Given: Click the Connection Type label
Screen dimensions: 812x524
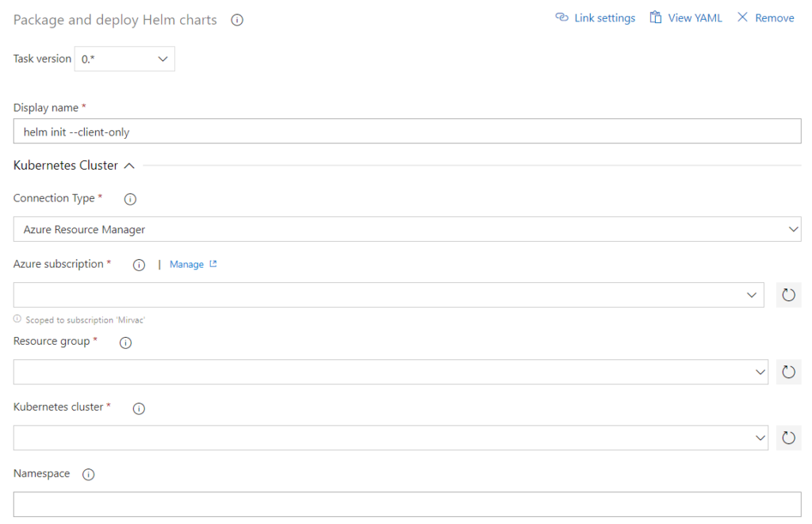Looking at the screenshot, I should coord(54,198).
